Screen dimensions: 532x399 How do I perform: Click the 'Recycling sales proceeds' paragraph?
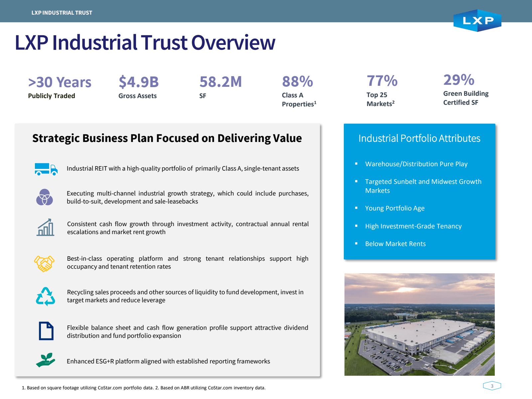coord(185,296)
